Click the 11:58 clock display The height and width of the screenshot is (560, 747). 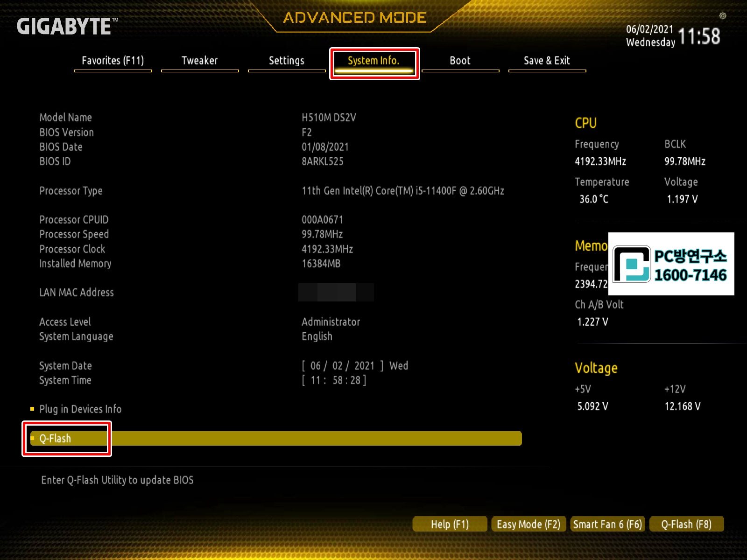point(699,36)
